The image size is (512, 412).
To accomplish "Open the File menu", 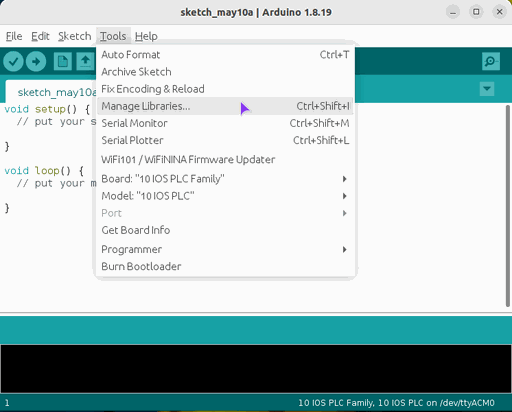I will pos(14,36).
